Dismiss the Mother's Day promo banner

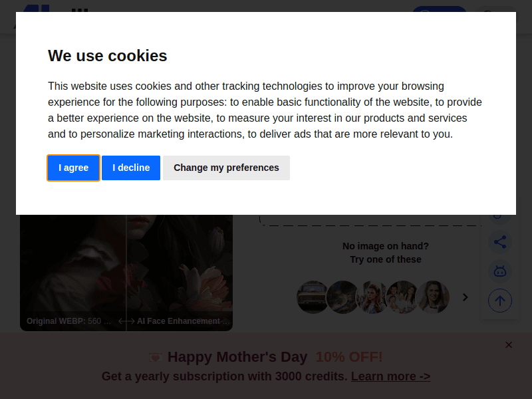pyautogui.click(x=509, y=344)
